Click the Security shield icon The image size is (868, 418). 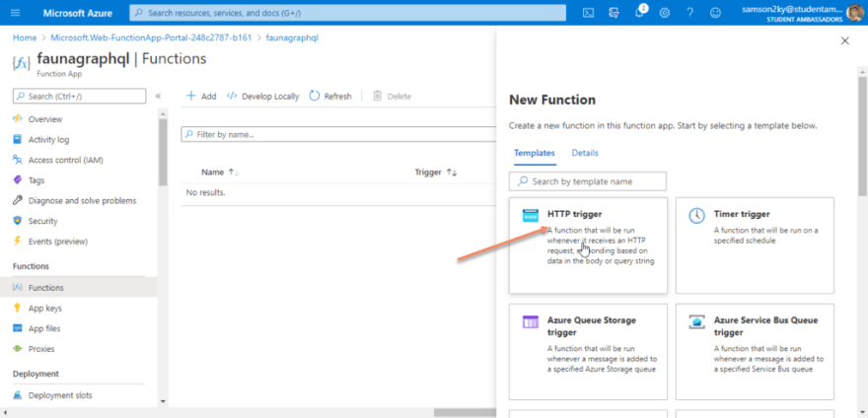tap(17, 221)
